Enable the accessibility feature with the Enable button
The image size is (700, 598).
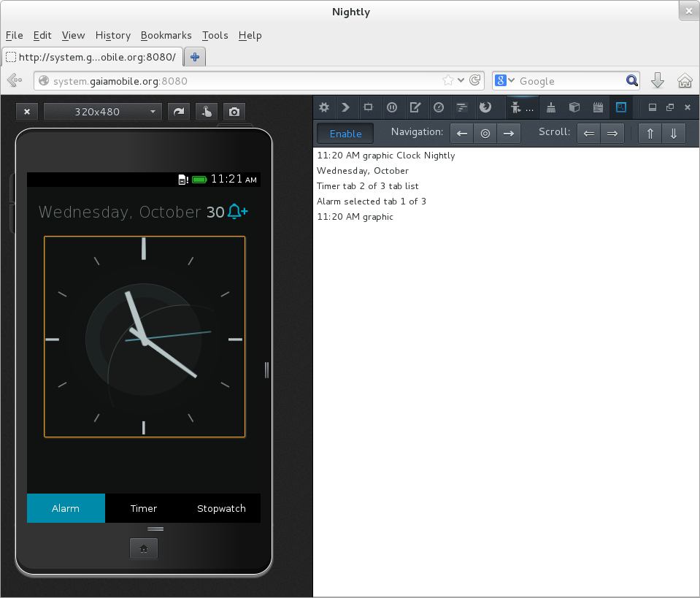(x=345, y=133)
